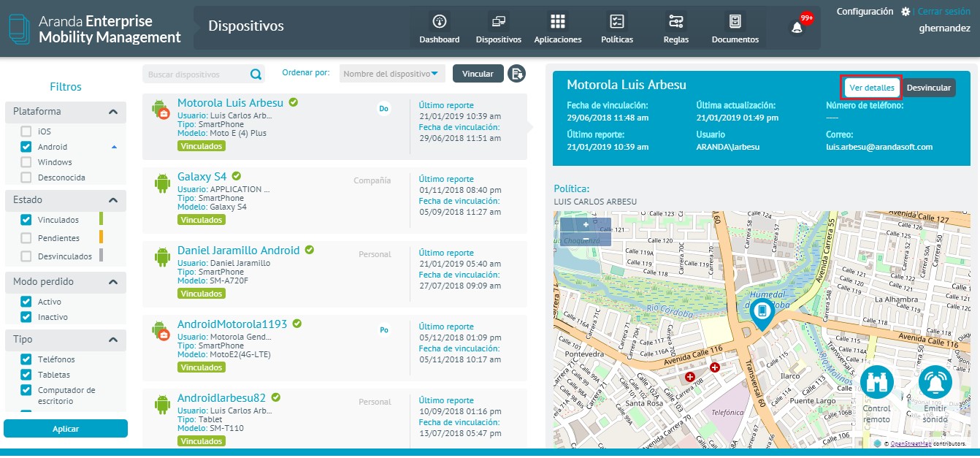
Task: Toggle the Activo lost-mode checkbox
Action: click(26, 302)
